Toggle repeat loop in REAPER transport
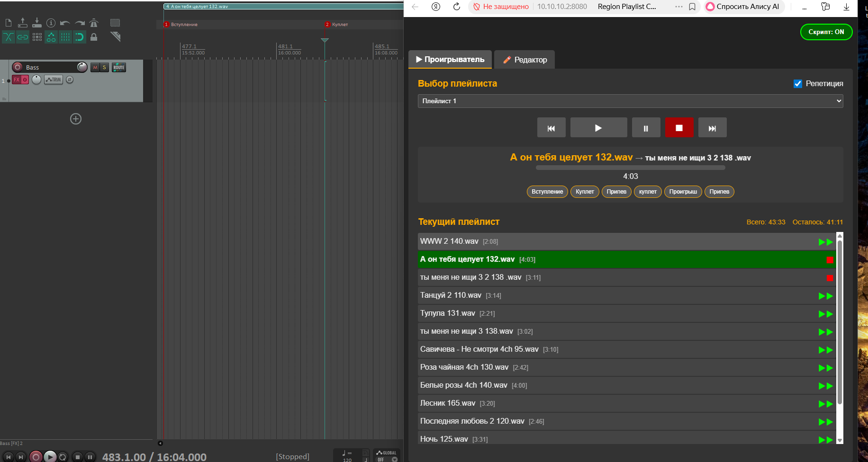 point(63,457)
